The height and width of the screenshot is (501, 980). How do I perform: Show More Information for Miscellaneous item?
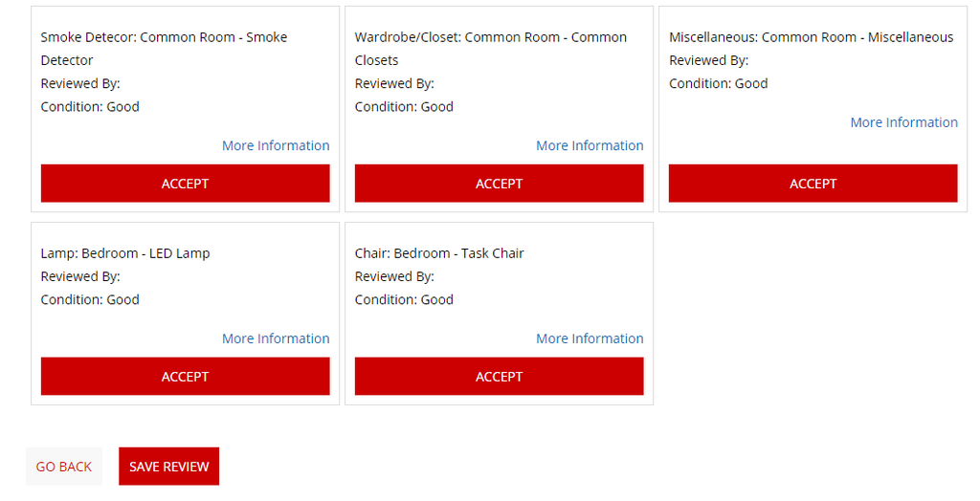(x=903, y=122)
